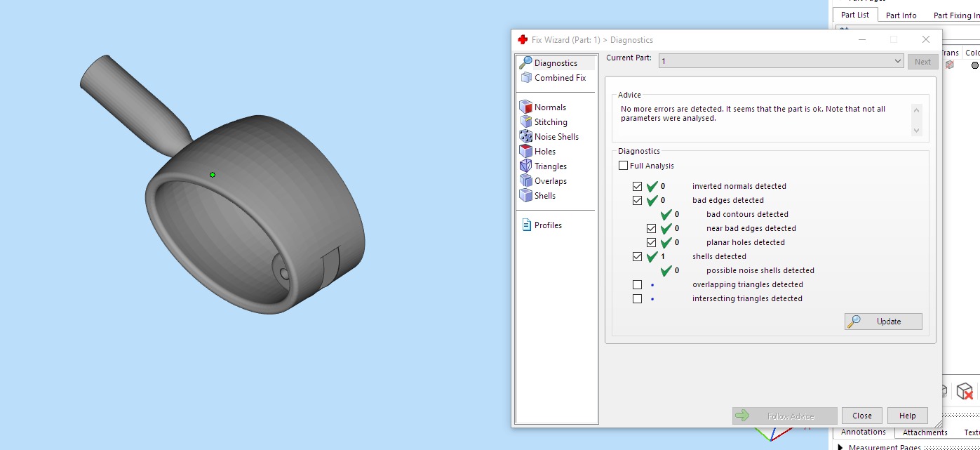Click the Next part button
Image resolution: width=980 pixels, height=450 pixels.
[x=922, y=62]
